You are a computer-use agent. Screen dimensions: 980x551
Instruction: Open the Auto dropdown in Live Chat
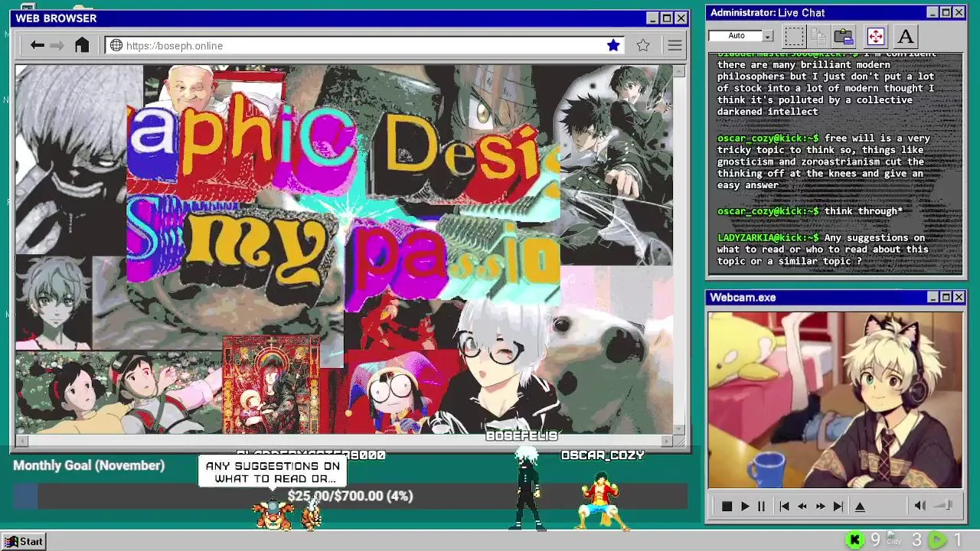click(x=767, y=36)
